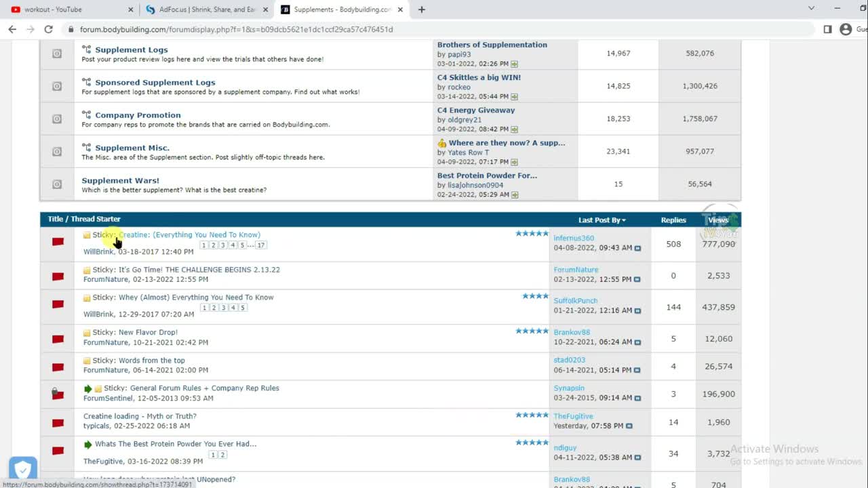This screenshot has width=868, height=488.
Task: Go to last post icon for Supplement Misc.
Action: tap(515, 162)
